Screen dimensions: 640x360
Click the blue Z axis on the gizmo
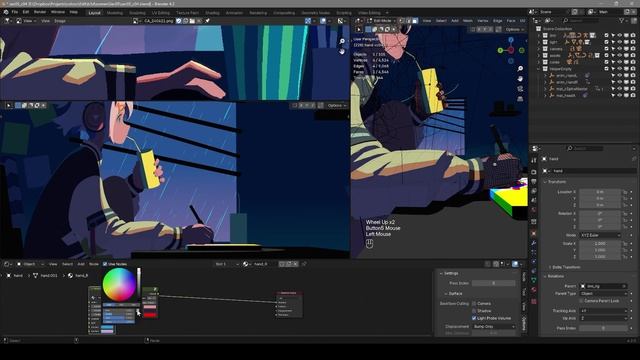(511, 40)
